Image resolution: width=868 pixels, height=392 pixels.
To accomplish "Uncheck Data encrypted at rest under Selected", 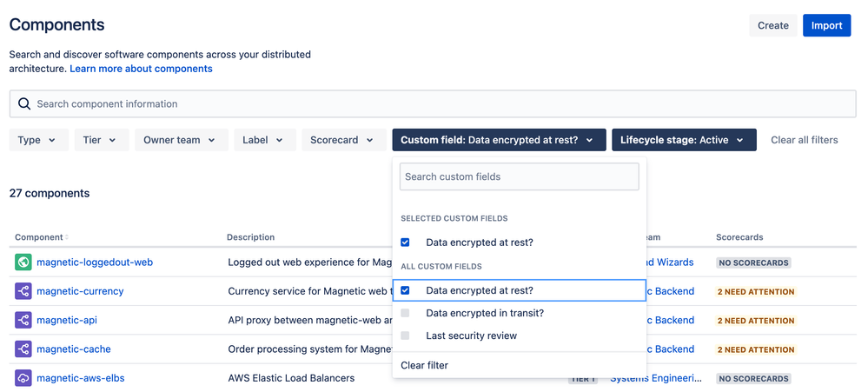I will click(405, 243).
